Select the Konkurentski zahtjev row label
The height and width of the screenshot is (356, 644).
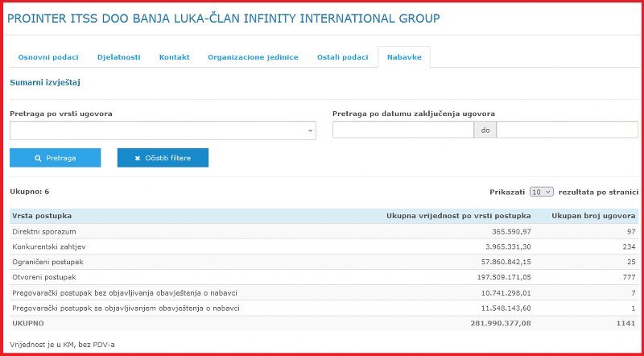[x=49, y=246]
